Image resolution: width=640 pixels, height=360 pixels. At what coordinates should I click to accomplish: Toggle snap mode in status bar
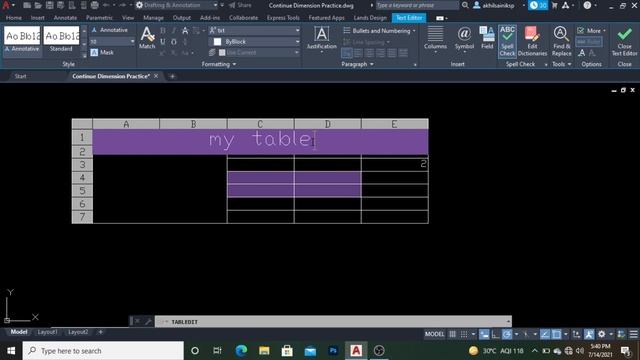pos(464,334)
